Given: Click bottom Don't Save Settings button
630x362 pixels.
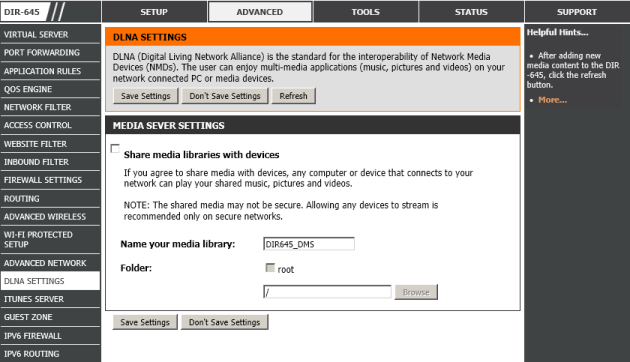Looking at the screenshot, I should tap(224, 322).
